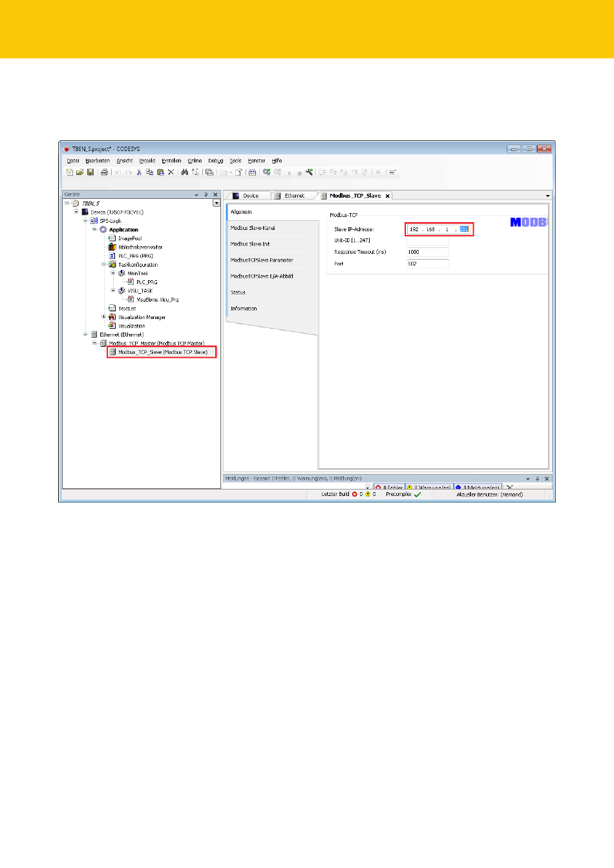Screen dimensions: 614x868
Task: Select Modbus_TCP_Slave in device tree
Action: click(x=162, y=353)
